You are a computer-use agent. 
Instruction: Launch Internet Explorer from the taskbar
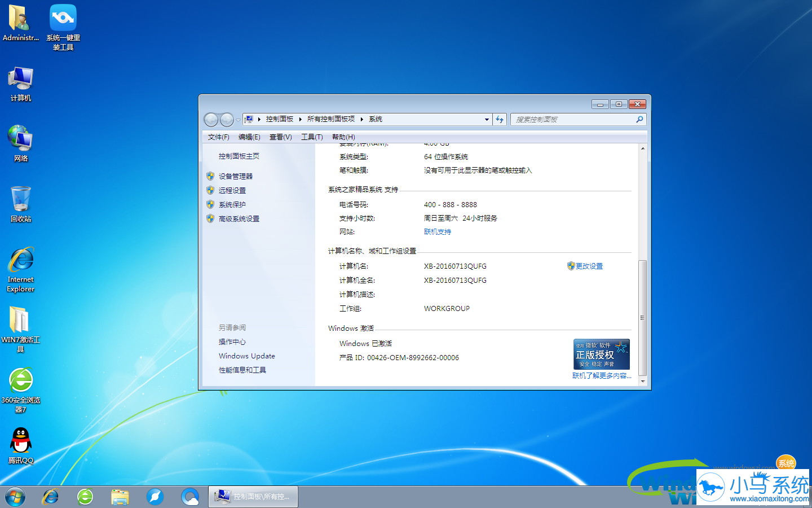tap(51, 497)
